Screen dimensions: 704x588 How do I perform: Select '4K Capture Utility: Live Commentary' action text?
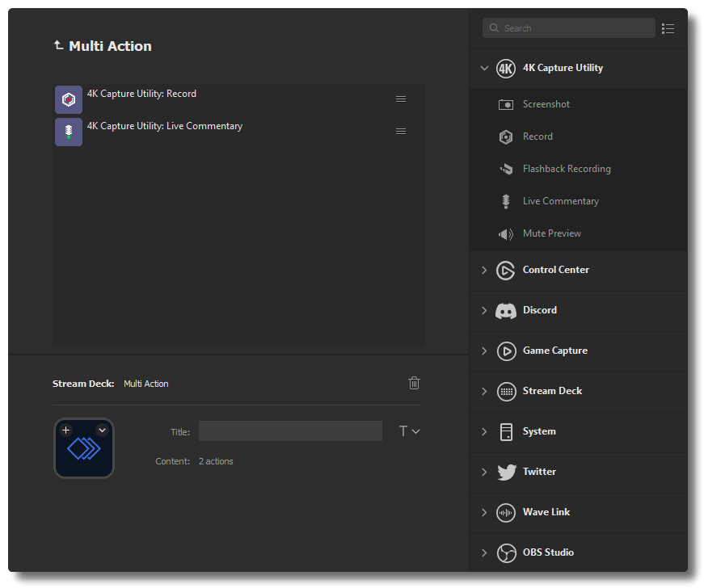[x=165, y=126]
